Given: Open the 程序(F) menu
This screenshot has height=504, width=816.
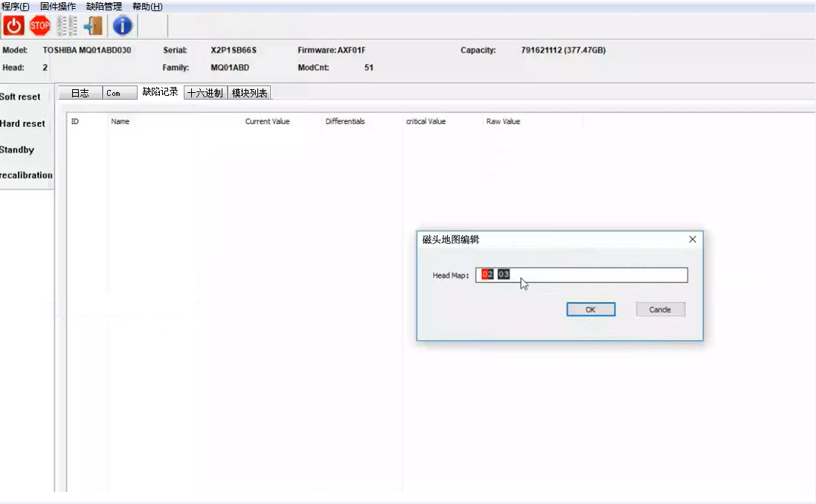Looking at the screenshot, I should pyautogui.click(x=16, y=6).
